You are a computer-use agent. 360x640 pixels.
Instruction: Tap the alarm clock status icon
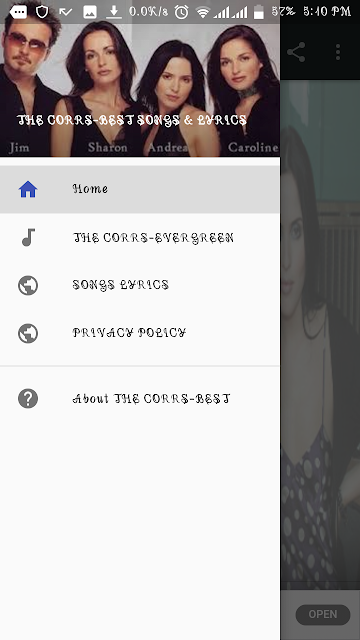click(x=181, y=12)
